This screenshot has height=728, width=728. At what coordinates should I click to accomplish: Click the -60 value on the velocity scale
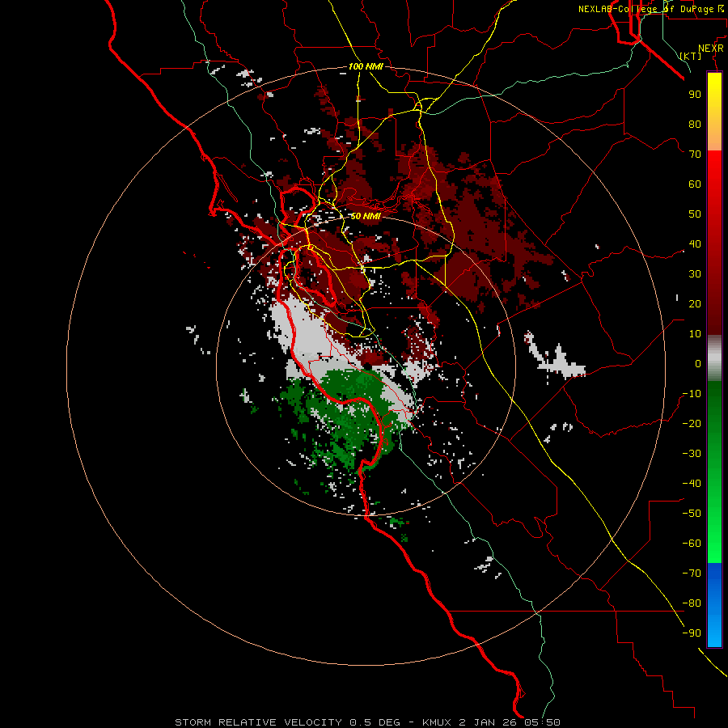pyautogui.click(x=692, y=544)
